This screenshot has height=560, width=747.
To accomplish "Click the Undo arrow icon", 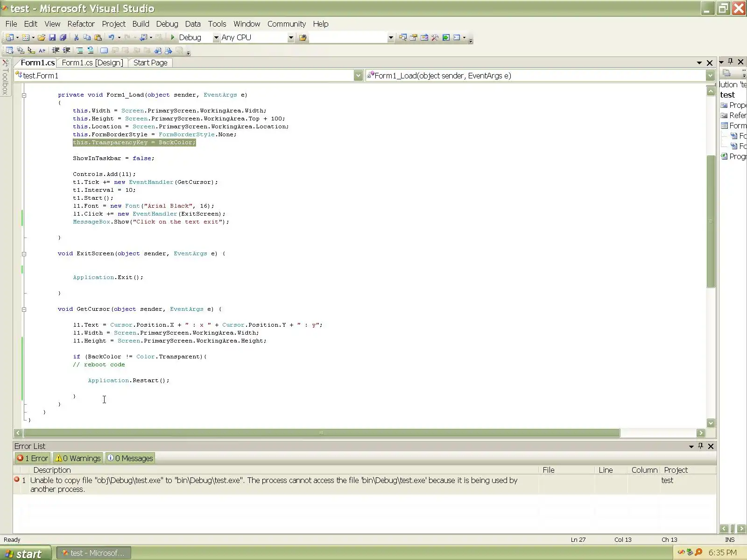I will coord(111,38).
